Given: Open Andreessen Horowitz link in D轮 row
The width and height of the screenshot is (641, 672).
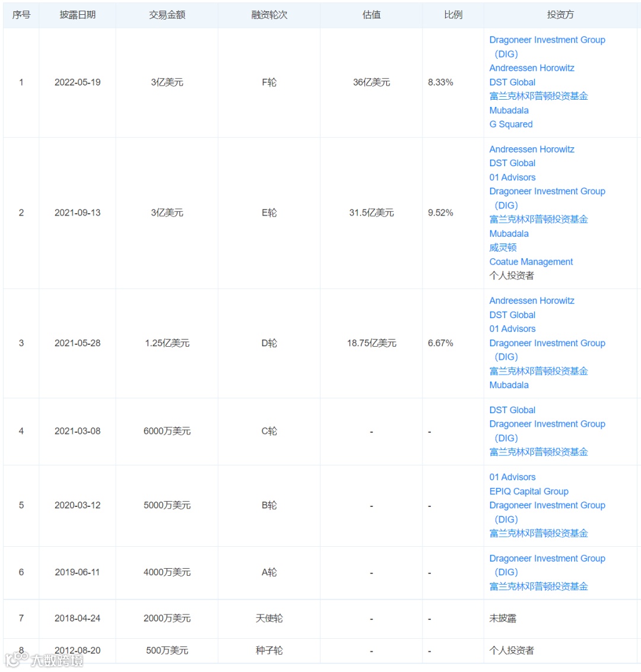Looking at the screenshot, I should pyautogui.click(x=532, y=301).
